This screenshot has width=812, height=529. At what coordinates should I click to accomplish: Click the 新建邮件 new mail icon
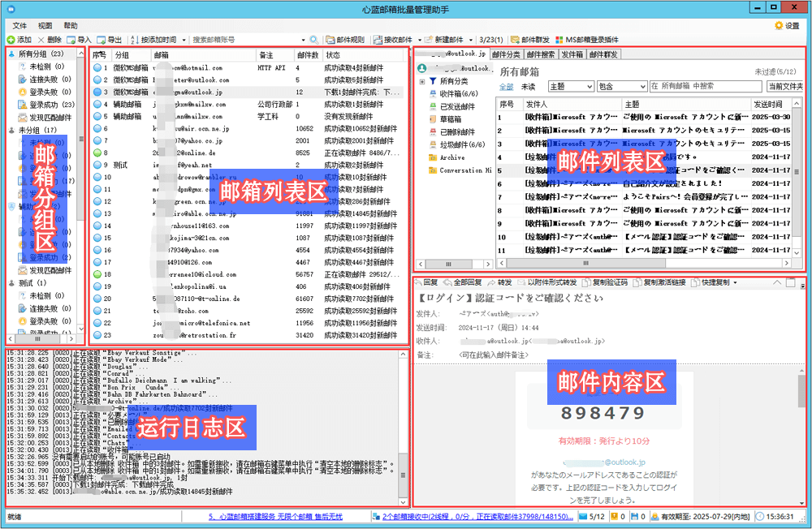(x=428, y=40)
